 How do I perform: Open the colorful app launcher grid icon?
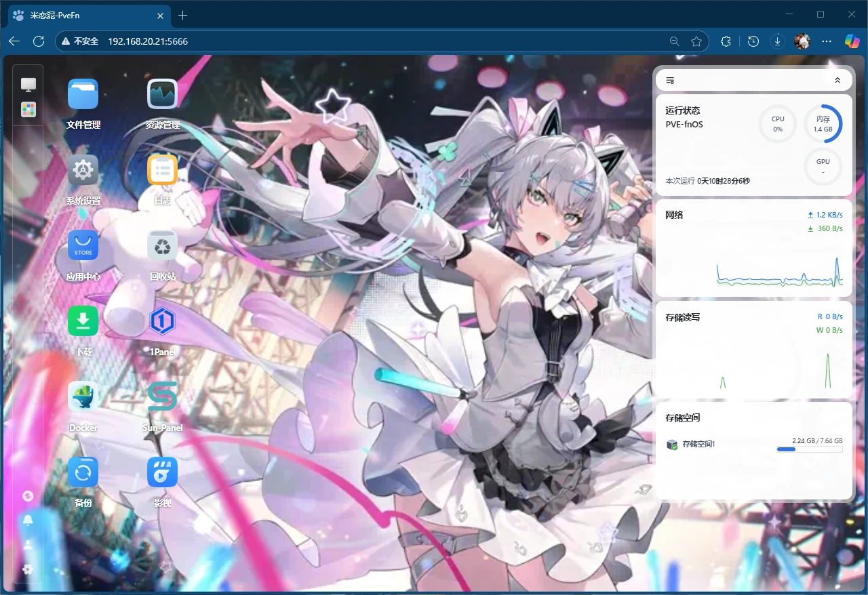click(x=28, y=110)
